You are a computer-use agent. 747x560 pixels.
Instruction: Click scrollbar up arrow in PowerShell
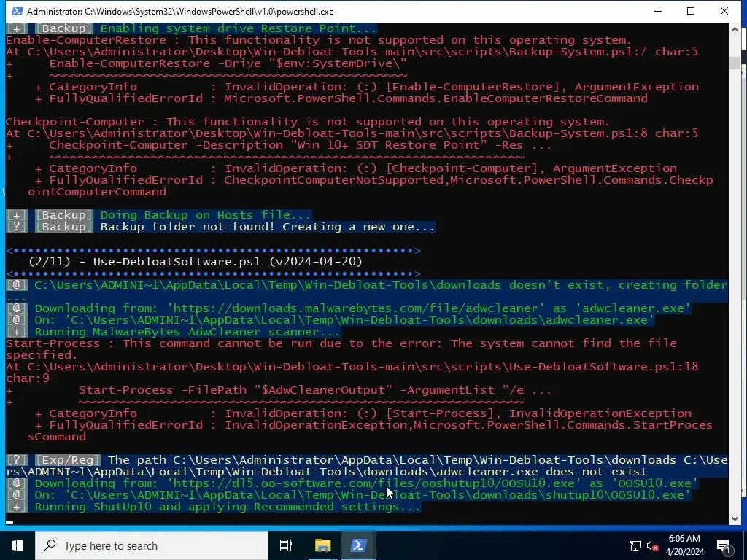(x=735, y=29)
